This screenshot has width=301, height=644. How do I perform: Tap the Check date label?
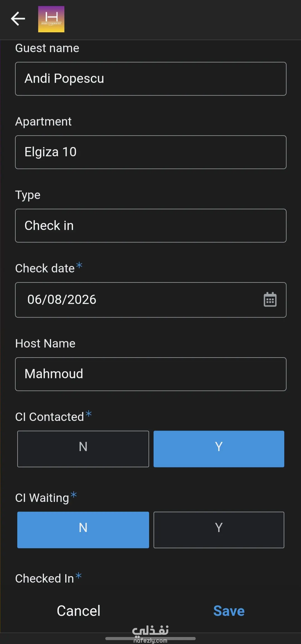pos(45,268)
